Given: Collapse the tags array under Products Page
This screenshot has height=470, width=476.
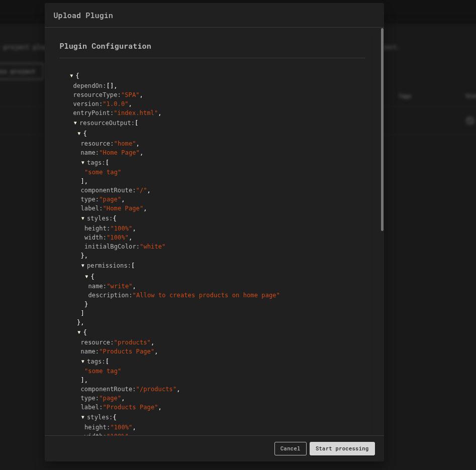Looking at the screenshot, I should coord(83,361).
